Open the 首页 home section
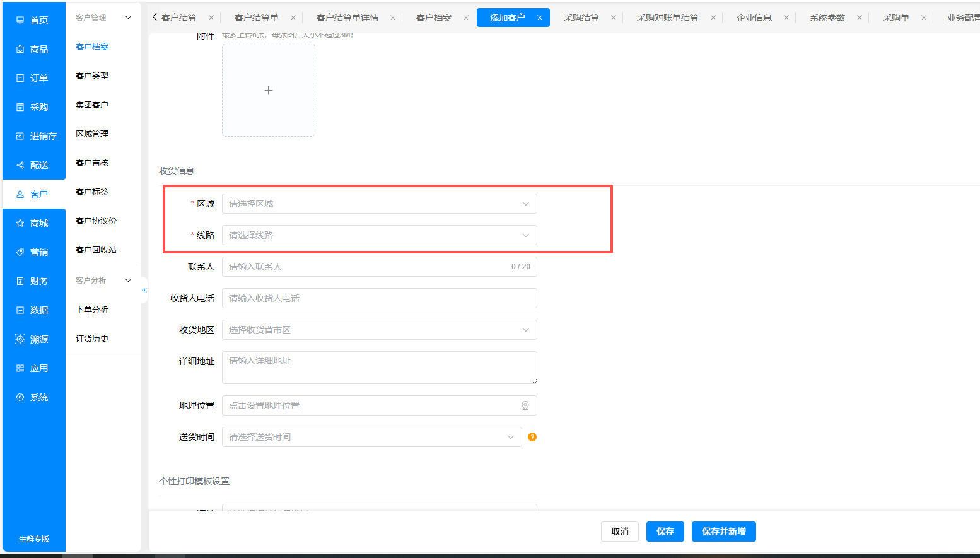Image resolution: width=980 pixels, height=558 pixels. (x=33, y=20)
